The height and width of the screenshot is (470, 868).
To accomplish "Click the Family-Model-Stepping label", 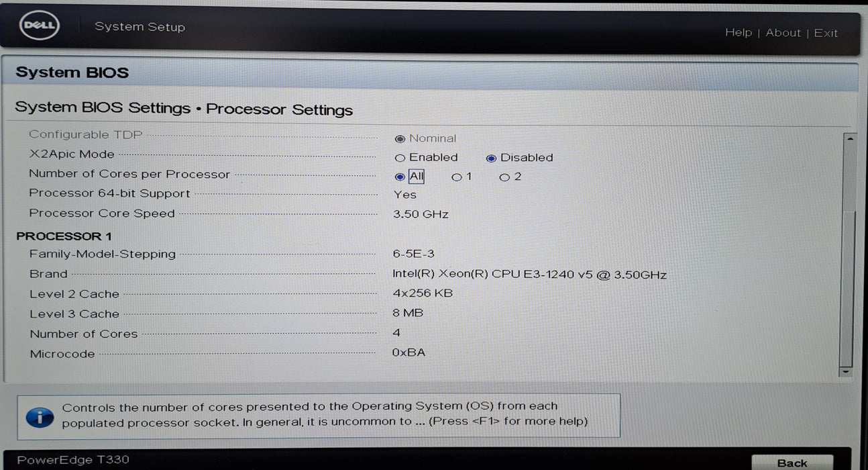I will 103,254.
